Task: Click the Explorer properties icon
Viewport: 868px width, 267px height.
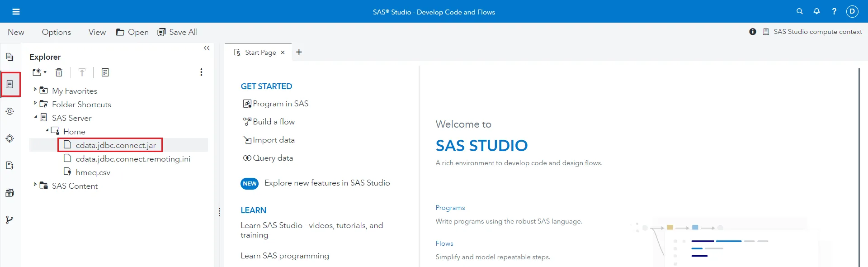Action: 105,72
